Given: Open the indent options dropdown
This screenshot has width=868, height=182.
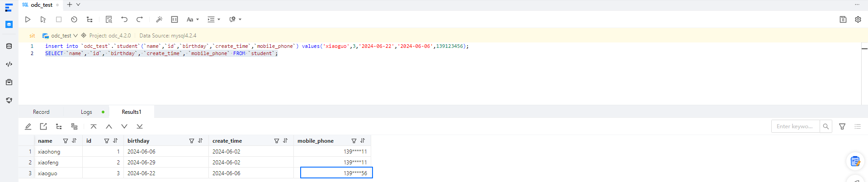Looking at the screenshot, I should point(214,19).
